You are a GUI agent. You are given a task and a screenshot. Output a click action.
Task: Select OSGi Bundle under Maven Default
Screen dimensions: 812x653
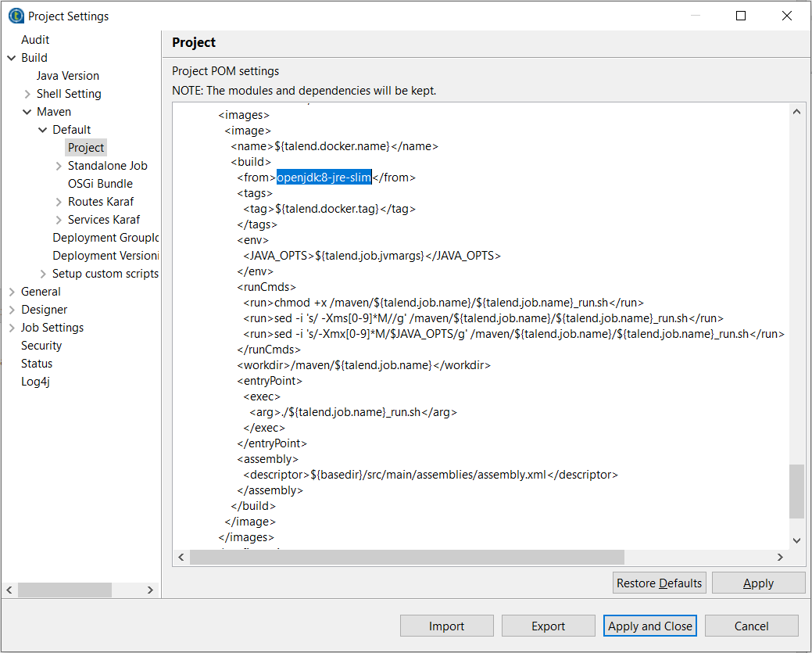click(x=100, y=184)
